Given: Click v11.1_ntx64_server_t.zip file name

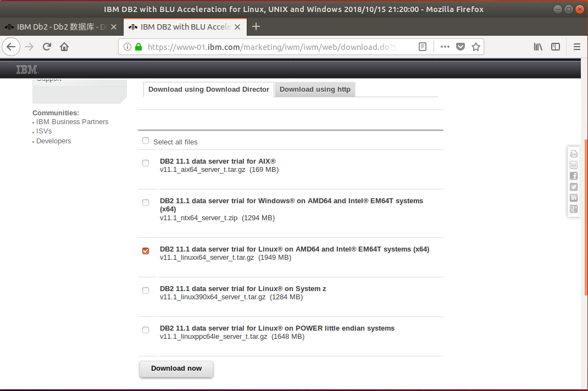Looking at the screenshot, I should pos(198,218).
